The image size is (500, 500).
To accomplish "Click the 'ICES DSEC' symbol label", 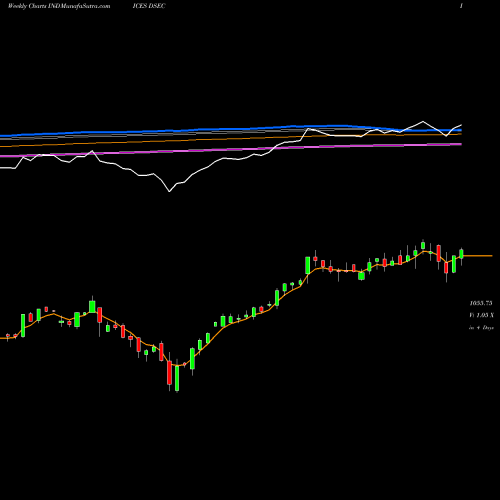I will pos(149,6).
